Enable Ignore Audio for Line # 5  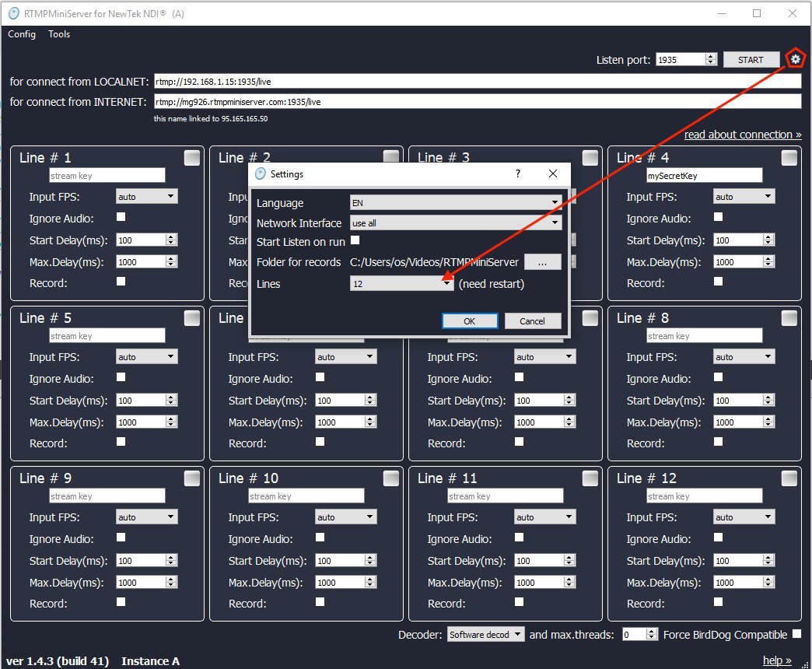121,377
